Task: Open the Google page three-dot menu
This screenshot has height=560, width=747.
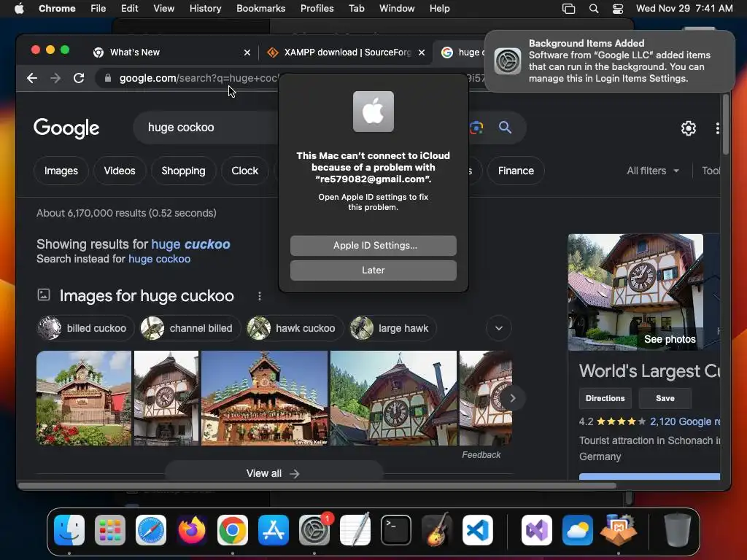Action: coord(717,128)
